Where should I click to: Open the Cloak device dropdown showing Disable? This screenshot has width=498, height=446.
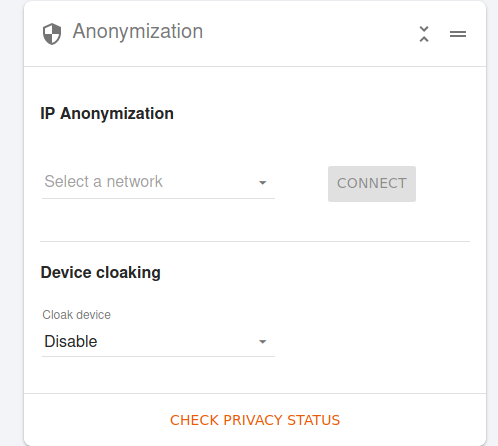(158, 342)
